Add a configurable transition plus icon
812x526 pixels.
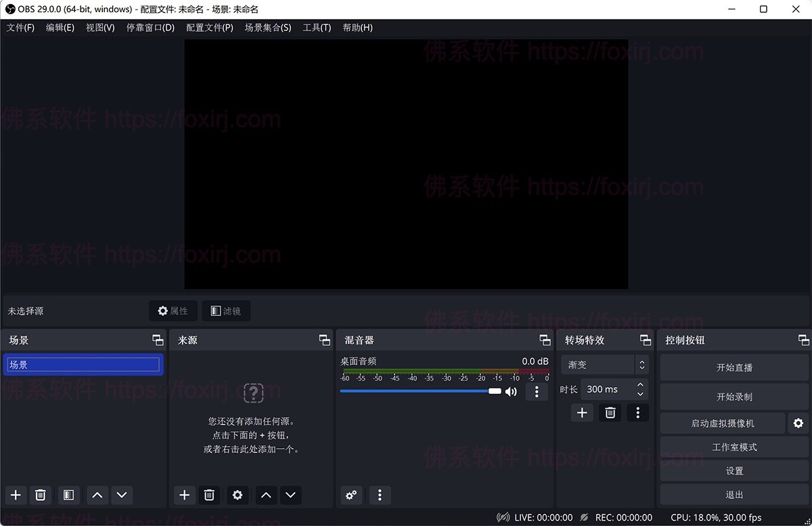click(582, 412)
